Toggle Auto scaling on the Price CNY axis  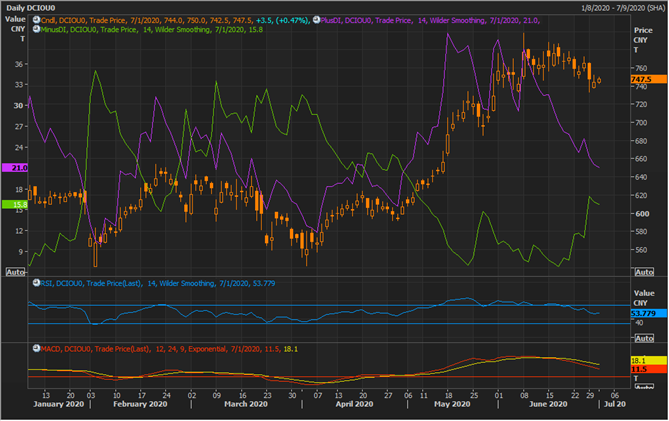pos(644,272)
